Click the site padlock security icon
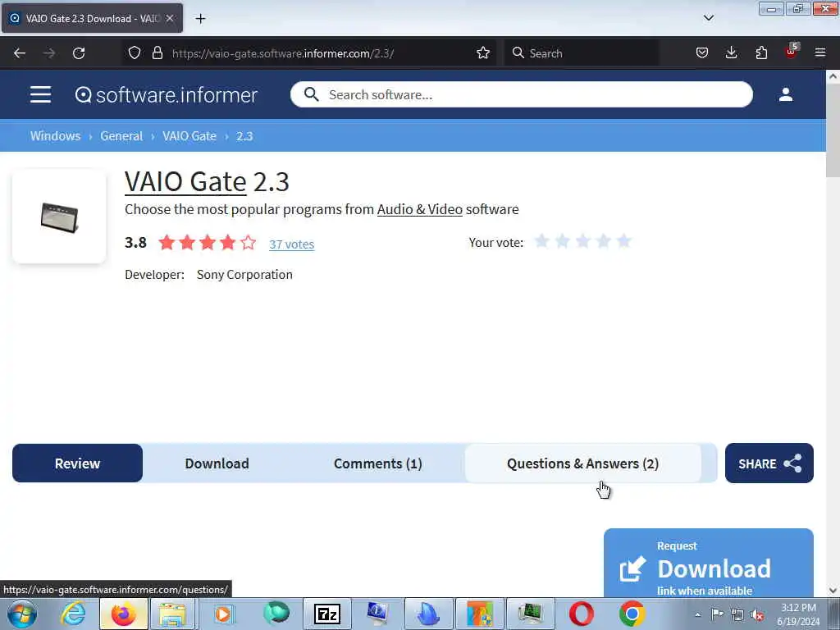The width and height of the screenshot is (840, 630). (157, 53)
